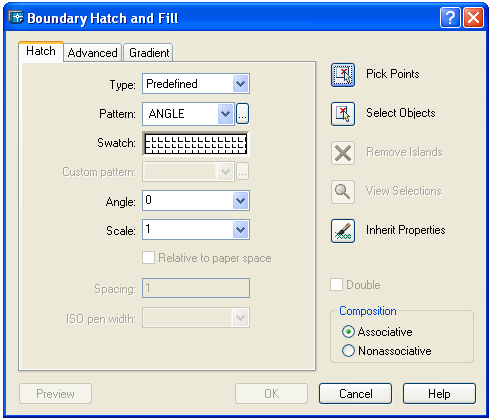
Task: Click the dialog's title bar application icon
Action: pos(16,17)
